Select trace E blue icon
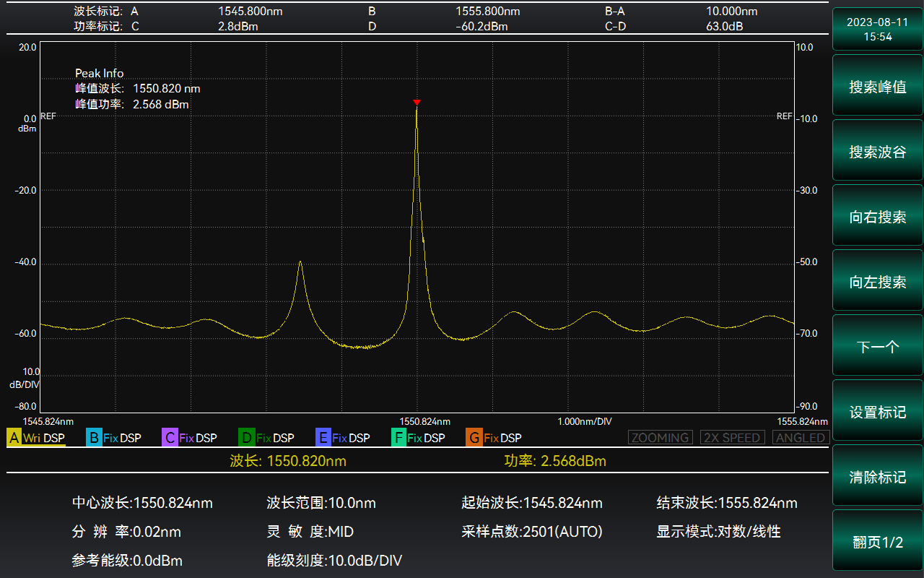 click(323, 438)
